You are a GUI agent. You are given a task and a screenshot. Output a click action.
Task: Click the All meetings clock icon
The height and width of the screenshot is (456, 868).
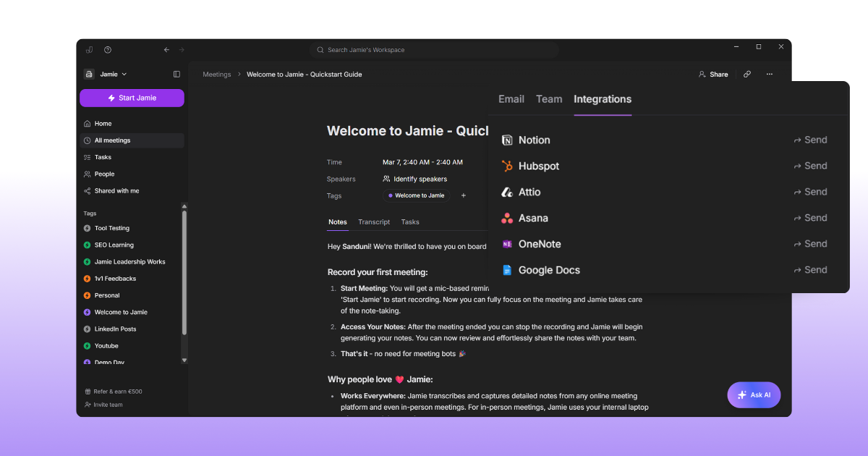pyautogui.click(x=88, y=140)
